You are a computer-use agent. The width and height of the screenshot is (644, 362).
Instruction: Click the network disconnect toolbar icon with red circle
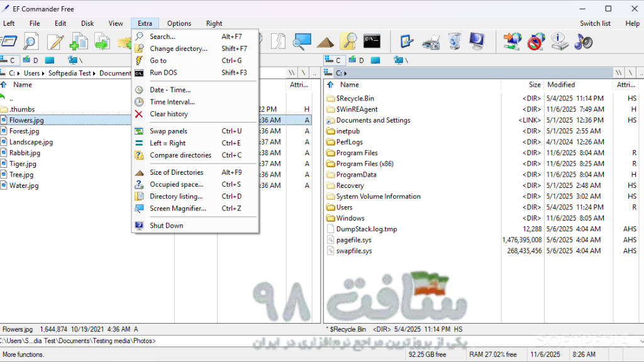point(536,41)
